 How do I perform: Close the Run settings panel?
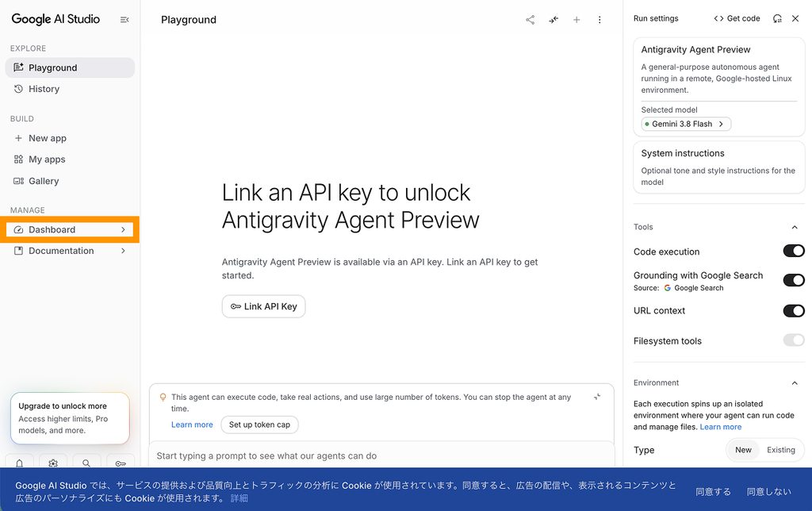point(795,19)
